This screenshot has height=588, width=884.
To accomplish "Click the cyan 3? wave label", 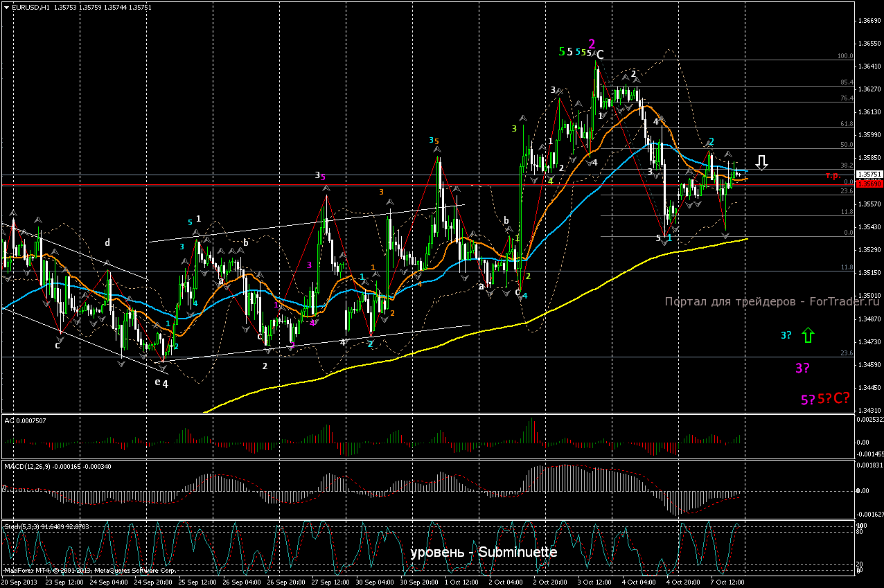I will [786, 336].
